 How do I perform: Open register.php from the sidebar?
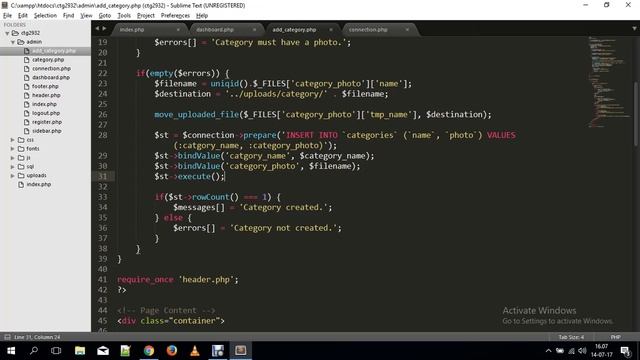(47, 122)
